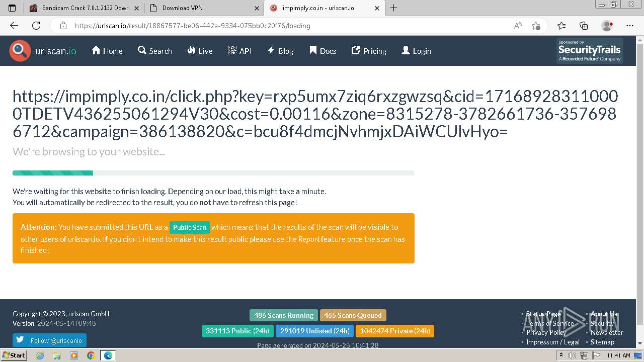
Task: Click the browser profile avatar
Action: [x=607, y=26]
